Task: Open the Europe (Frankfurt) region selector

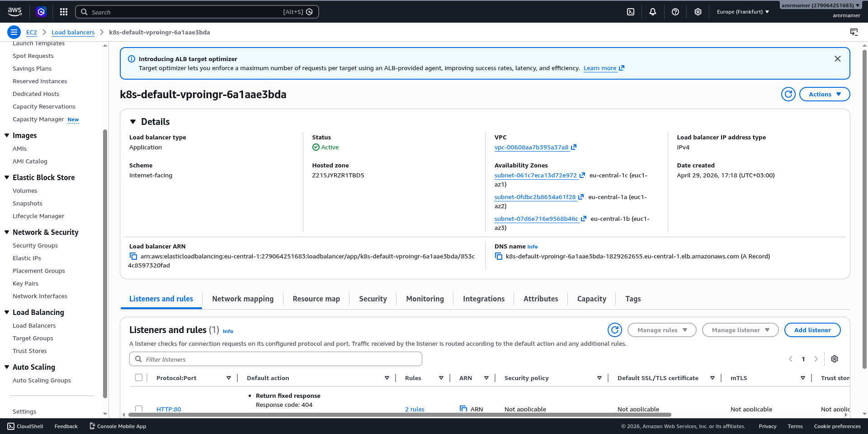Action: click(x=743, y=12)
